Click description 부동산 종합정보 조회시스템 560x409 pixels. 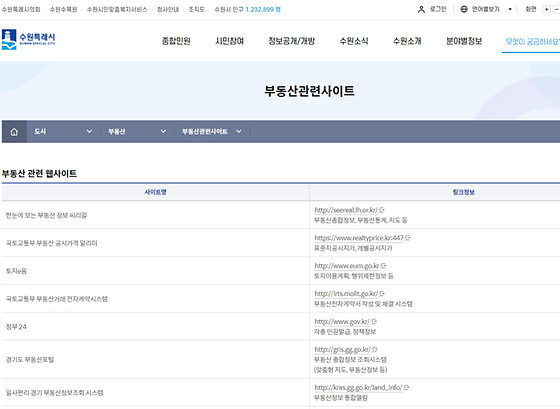350,359
